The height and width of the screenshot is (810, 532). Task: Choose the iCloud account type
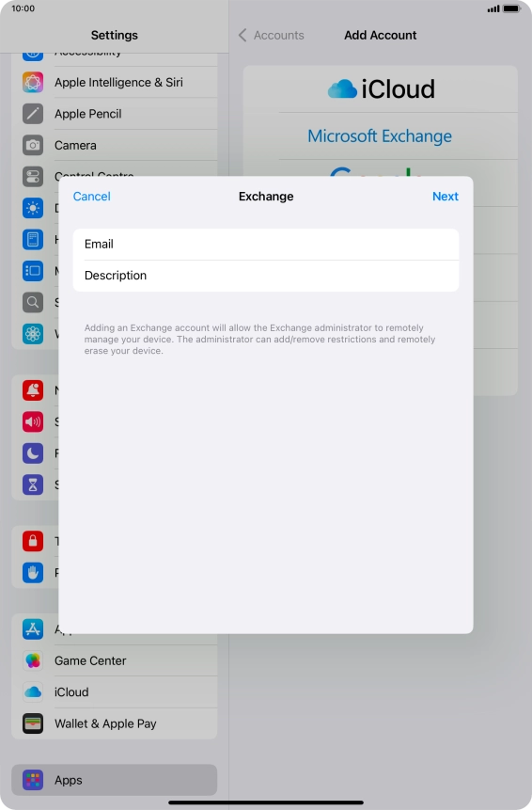tap(381, 89)
